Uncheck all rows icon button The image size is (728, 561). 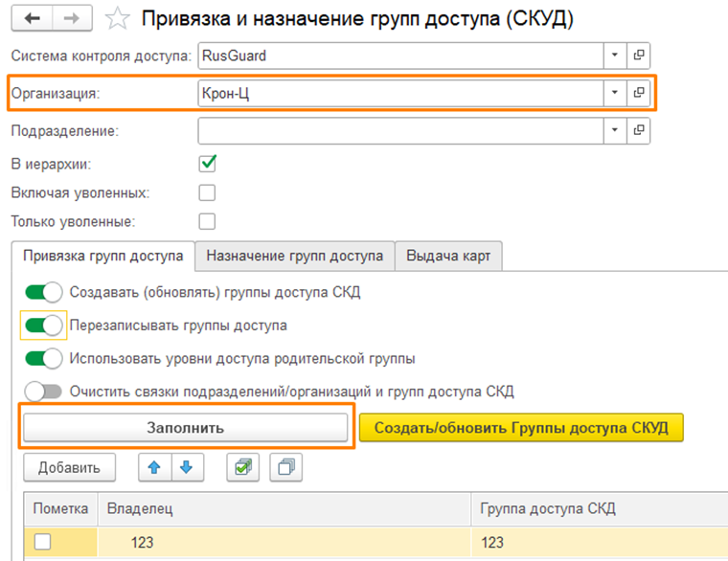285,467
